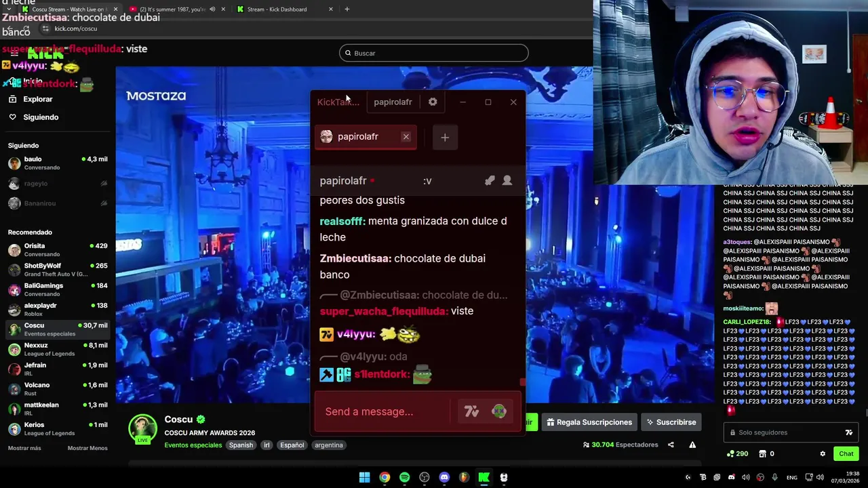Click the KickTalk title in window header
868x488 pixels.
click(x=337, y=102)
